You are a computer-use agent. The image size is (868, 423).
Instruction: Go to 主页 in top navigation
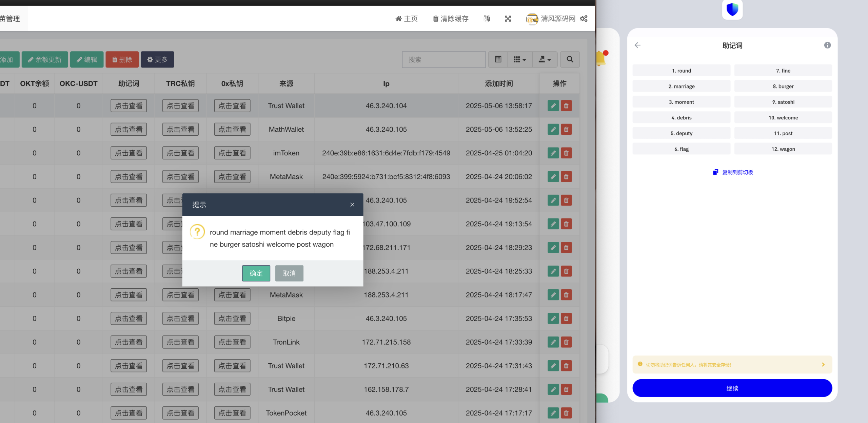(x=407, y=19)
